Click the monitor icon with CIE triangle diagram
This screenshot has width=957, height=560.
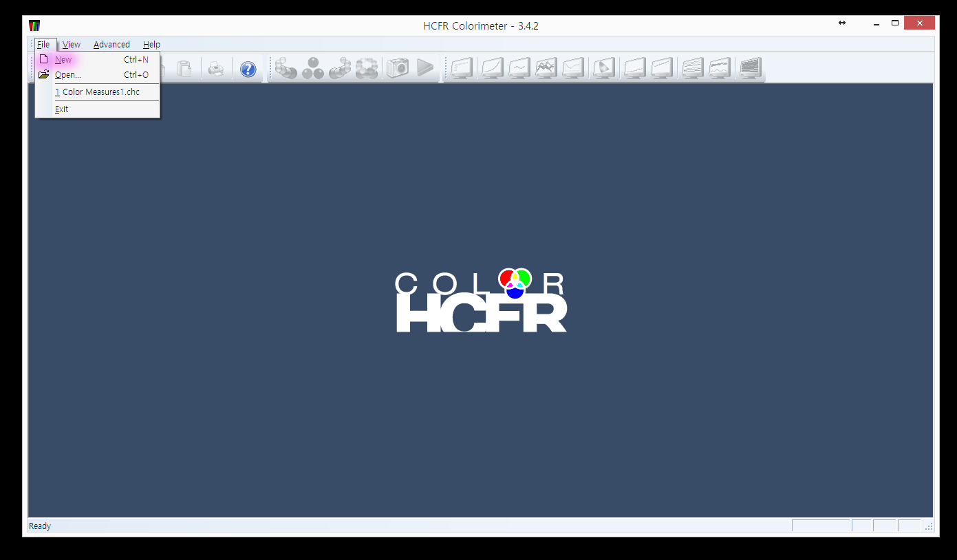click(603, 68)
